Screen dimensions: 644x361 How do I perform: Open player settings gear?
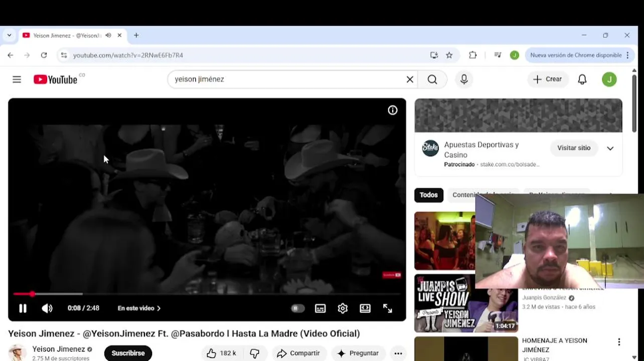[x=343, y=308]
